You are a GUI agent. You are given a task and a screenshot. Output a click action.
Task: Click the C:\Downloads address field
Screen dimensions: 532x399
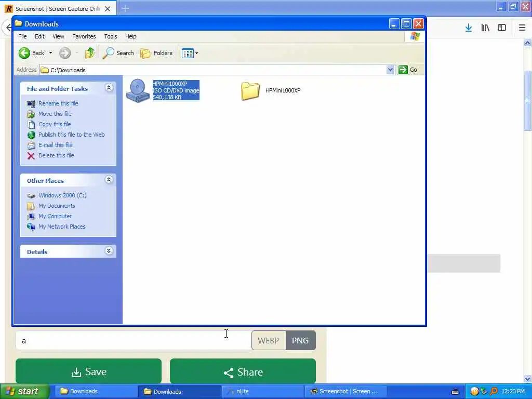pyautogui.click(x=213, y=70)
